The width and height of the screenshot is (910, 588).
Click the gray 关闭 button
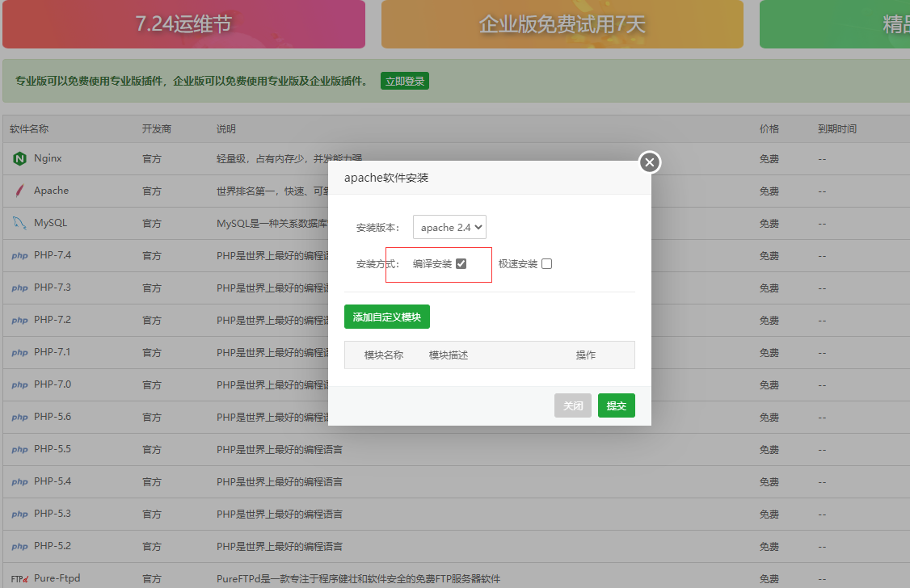click(573, 405)
